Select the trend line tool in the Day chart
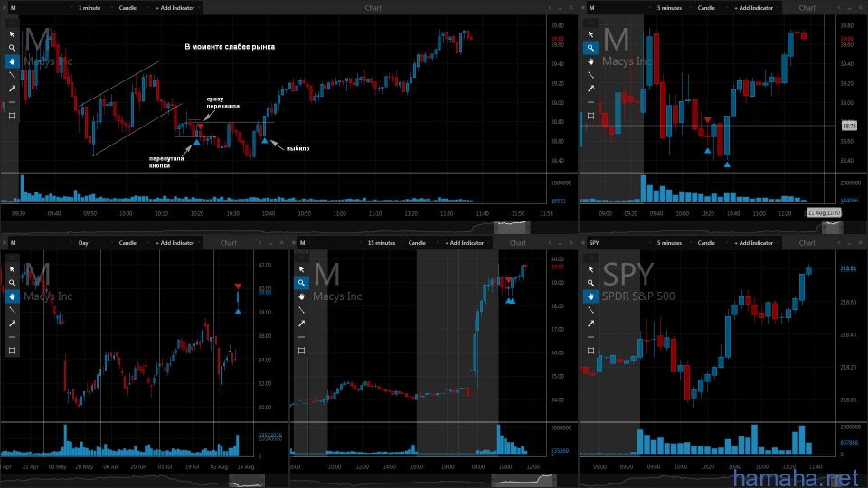 (12, 310)
